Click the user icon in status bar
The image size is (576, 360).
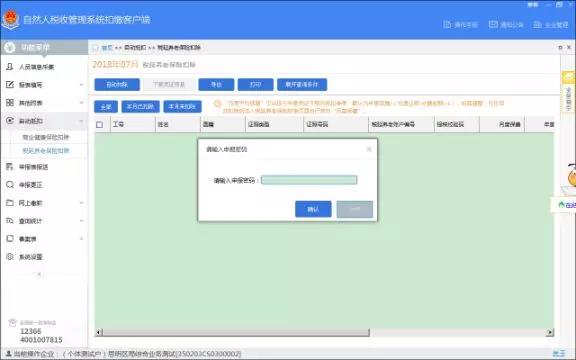8,354
